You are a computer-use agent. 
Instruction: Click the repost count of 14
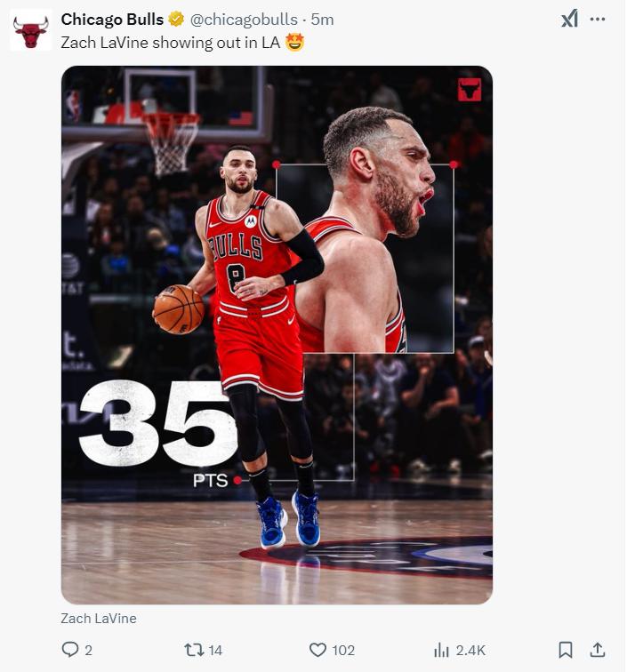tap(214, 651)
